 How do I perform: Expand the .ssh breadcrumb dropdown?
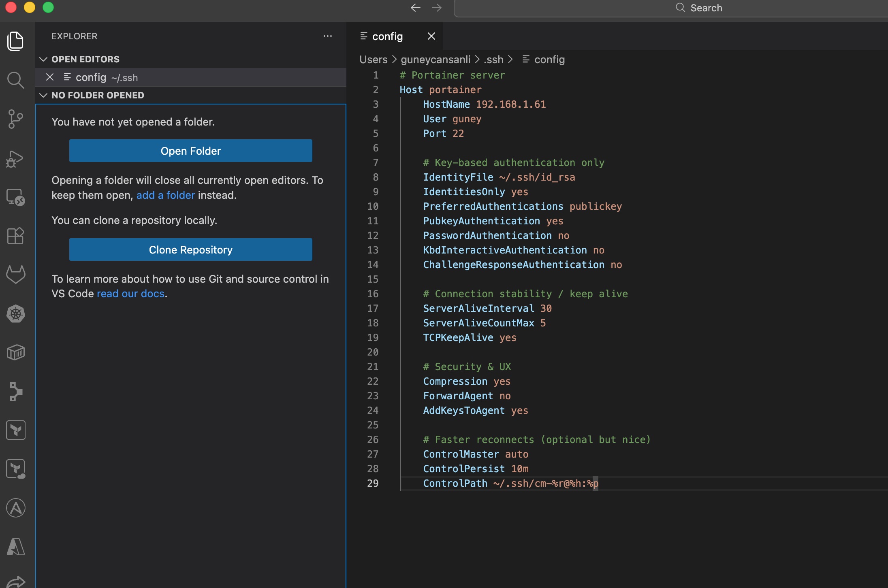tap(493, 60)
